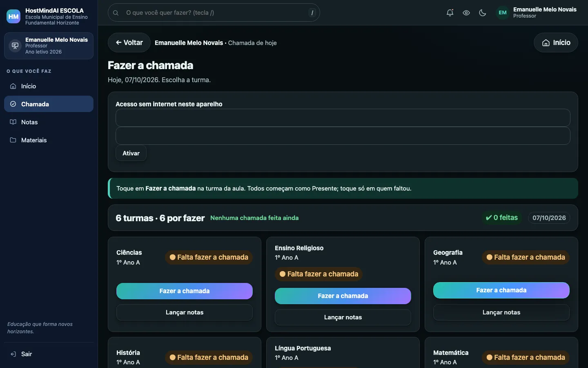Start Fazer a chamada for Ensino Religioso
This screenshot has height=368, width=588.
tap(343, 296)
